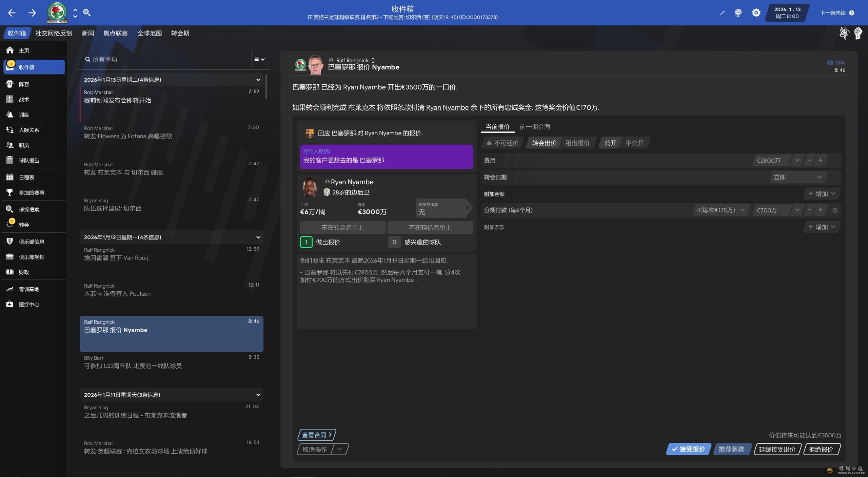Click 延缓接受出价 button
Image resolution: width=868 pixels, height=478 pixels.
tap(777, 449)
